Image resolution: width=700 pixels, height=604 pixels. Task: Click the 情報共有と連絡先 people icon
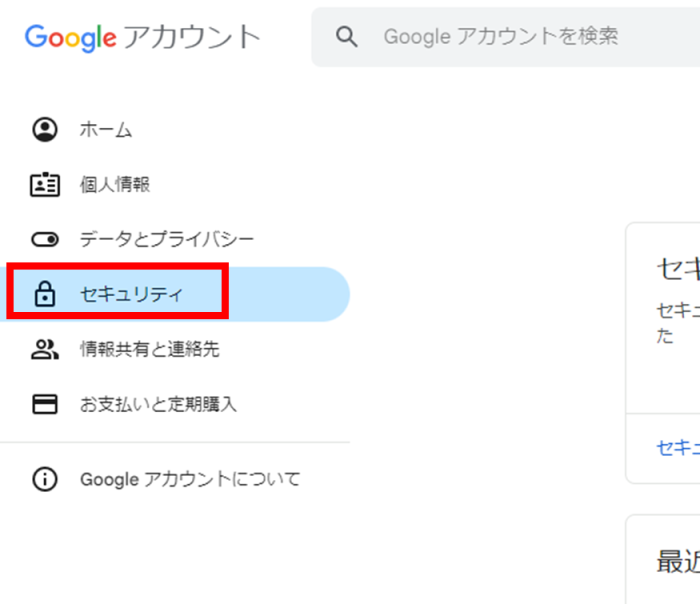click(x=45, y=350)
